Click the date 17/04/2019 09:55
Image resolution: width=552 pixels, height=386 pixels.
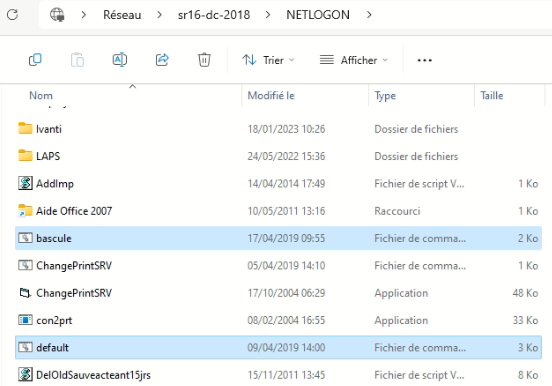(x=286, y=238)
